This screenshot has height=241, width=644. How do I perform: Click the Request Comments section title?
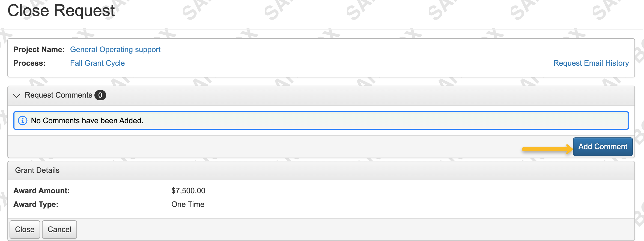point(58,95)
